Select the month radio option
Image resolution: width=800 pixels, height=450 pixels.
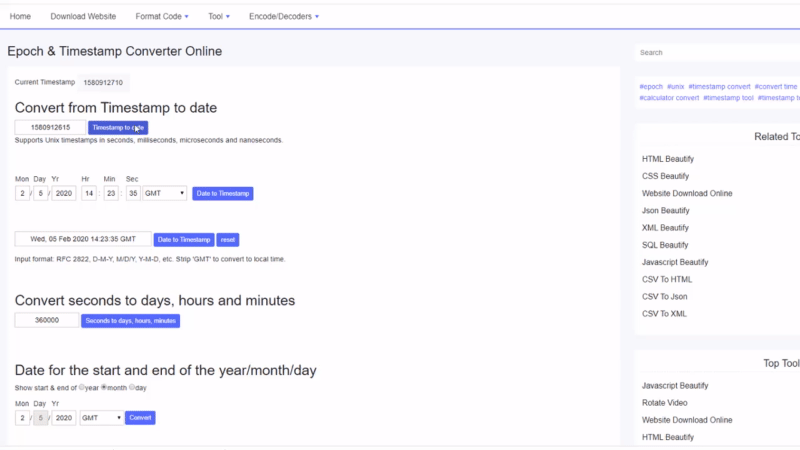coord(104,387)
